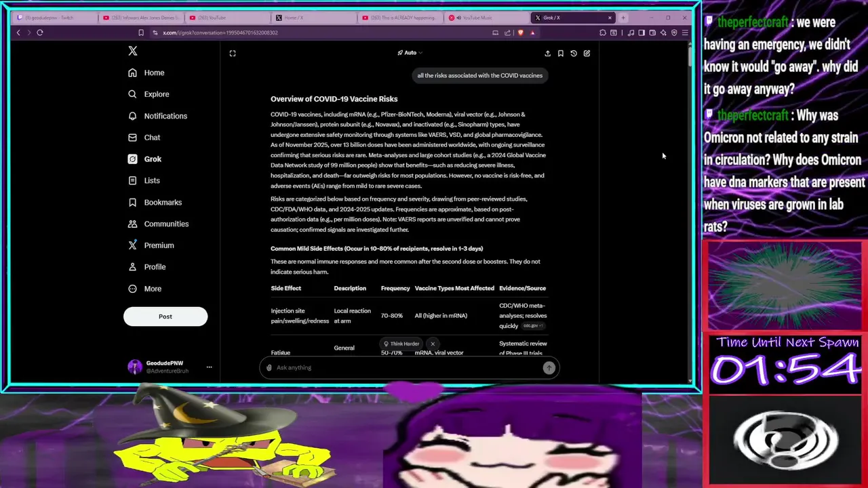The height and width of the screenshot is (488, 868).
Task: Open Chat in X sidebar
Action: tap(144, 138)
